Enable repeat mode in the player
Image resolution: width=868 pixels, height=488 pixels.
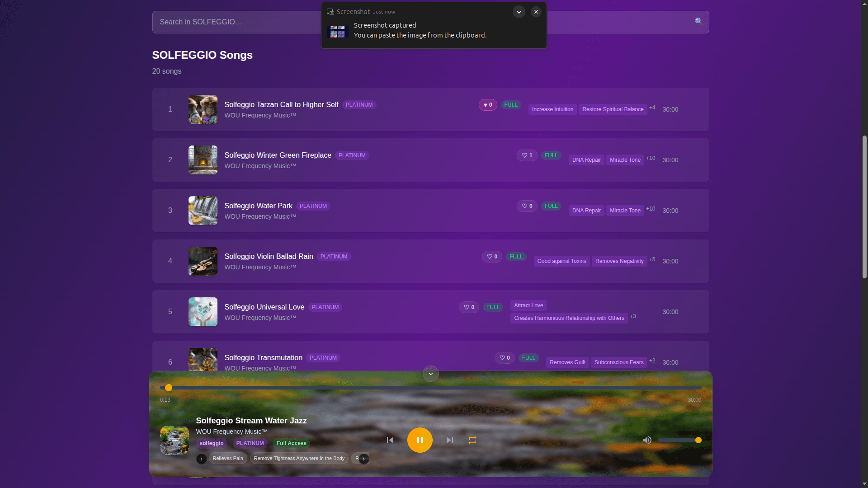tap(472, 440)
